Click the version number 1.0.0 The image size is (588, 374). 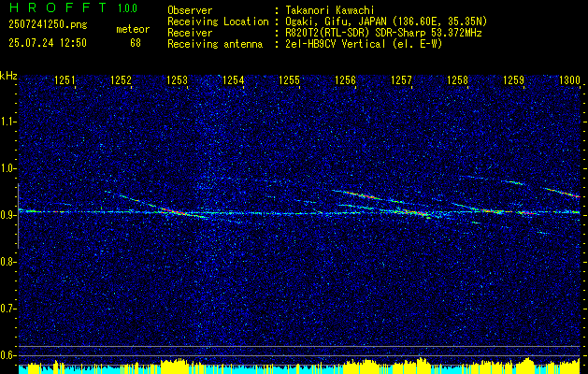tap(127, 8)
